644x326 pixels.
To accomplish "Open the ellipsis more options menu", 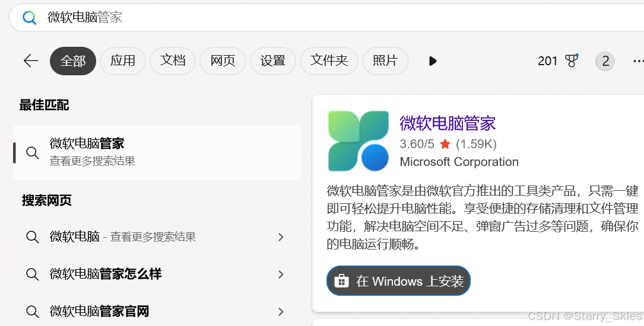I will (x=638, y=61).
